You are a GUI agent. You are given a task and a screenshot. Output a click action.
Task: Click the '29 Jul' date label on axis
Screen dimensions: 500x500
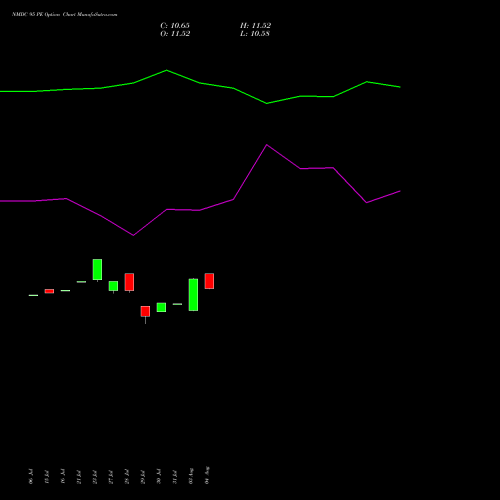click(x=143, y=477)
